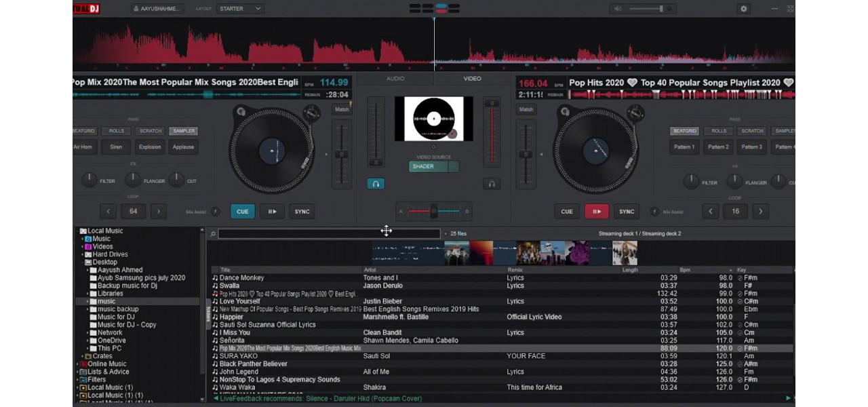Play or pause the left deck
Viewport: 868px width, 407px height.
(x=272, y=212)
